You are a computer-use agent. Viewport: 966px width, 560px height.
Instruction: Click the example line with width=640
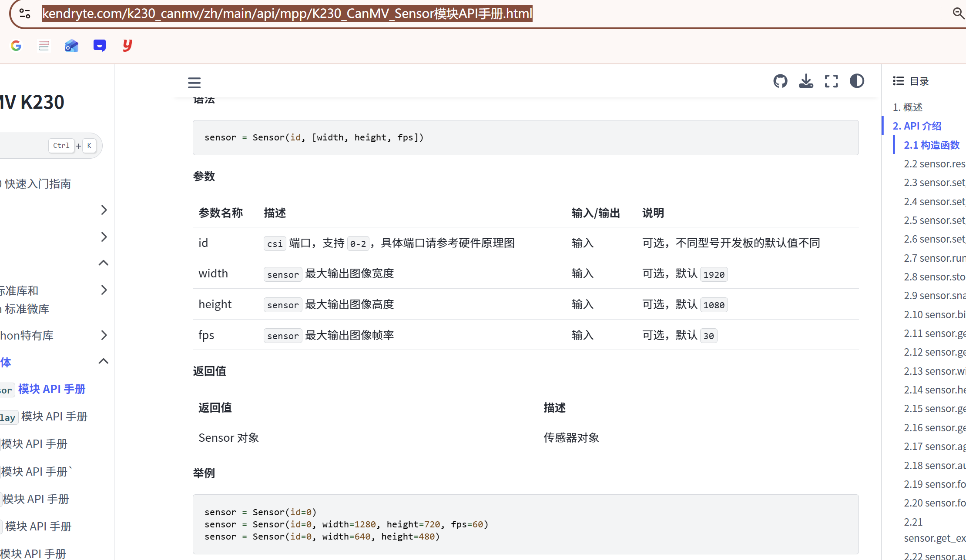click(322, 537)
